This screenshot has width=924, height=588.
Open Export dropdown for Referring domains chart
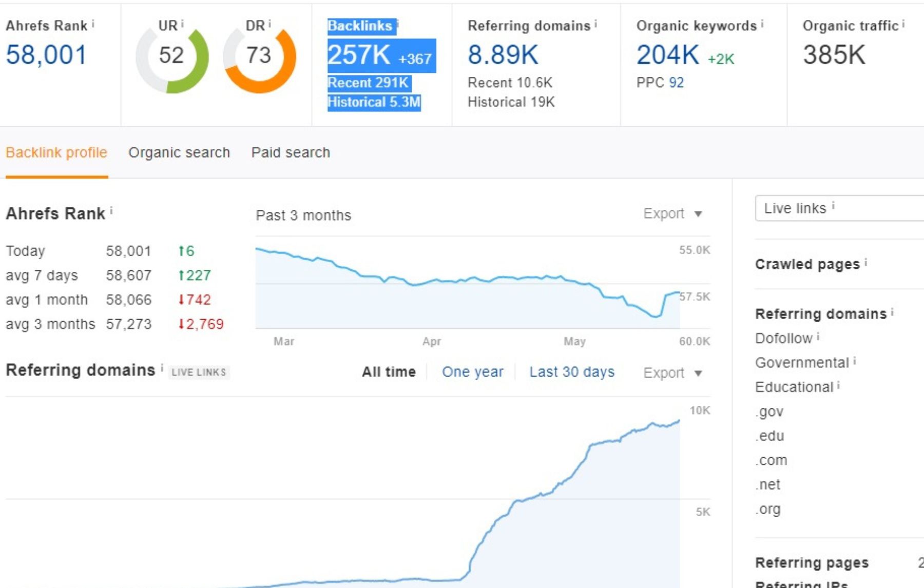click(x=672, y=373)
